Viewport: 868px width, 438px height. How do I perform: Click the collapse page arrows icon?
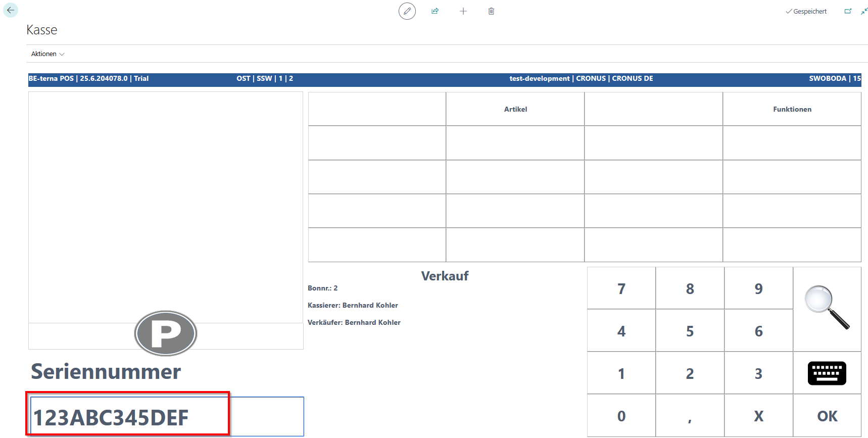tap(864, 11)
